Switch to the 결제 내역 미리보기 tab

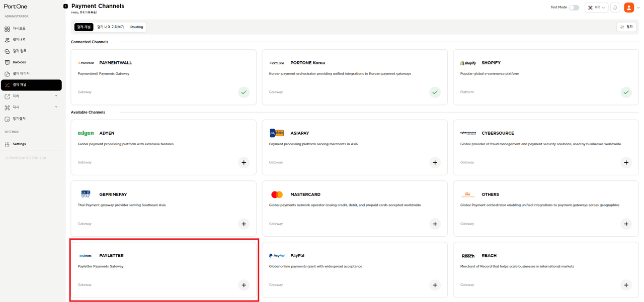110,27
